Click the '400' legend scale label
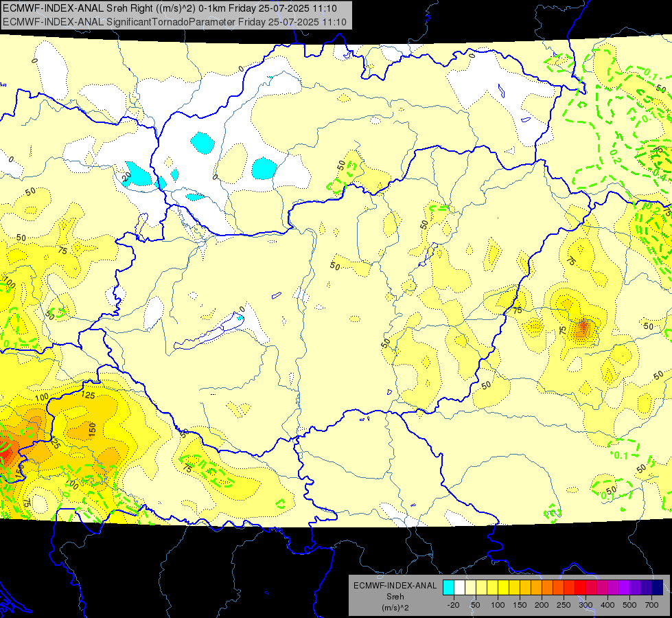The height and width of the screenshot is (618, 672). [x=607, y=605]
